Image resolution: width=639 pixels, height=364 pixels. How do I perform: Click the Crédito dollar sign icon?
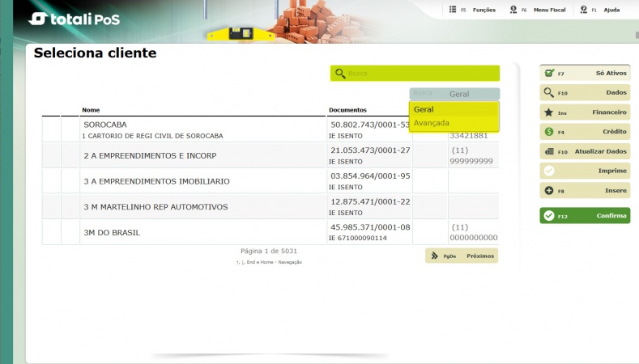[x=549, y=132]
